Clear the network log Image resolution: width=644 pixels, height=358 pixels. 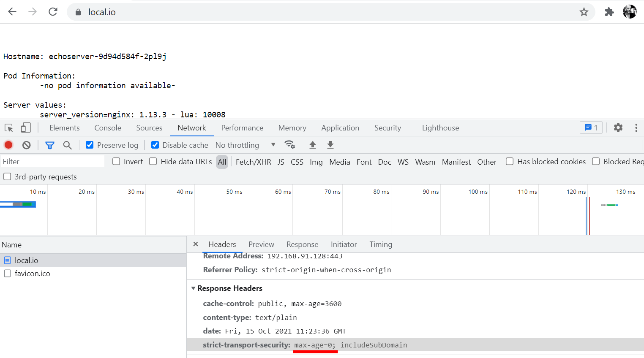coord(27,145)
